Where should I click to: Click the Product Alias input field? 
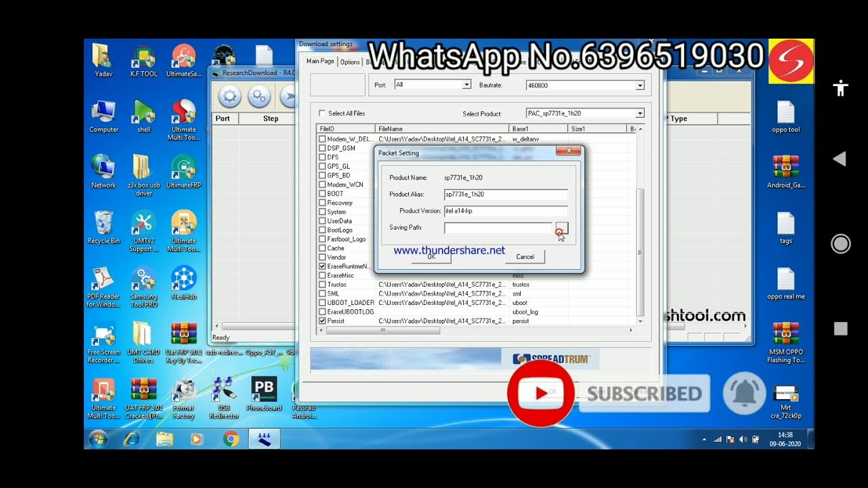coord(506,195)
